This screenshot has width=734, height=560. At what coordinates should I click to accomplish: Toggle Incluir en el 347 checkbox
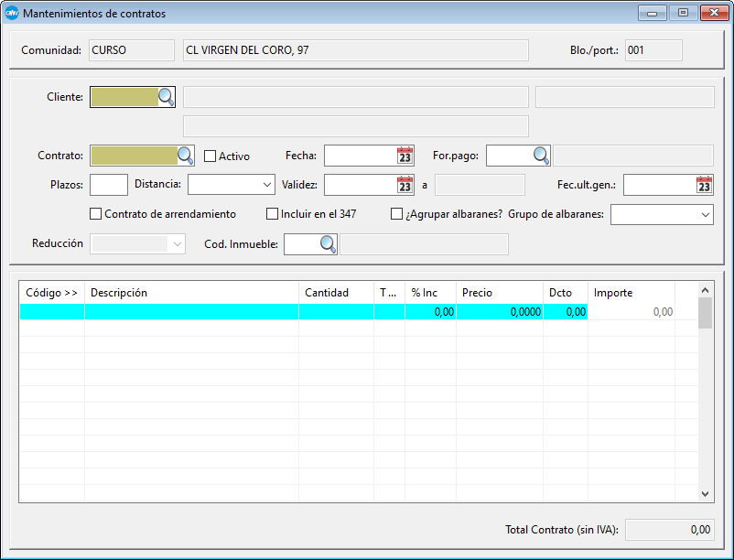[272, 214]
